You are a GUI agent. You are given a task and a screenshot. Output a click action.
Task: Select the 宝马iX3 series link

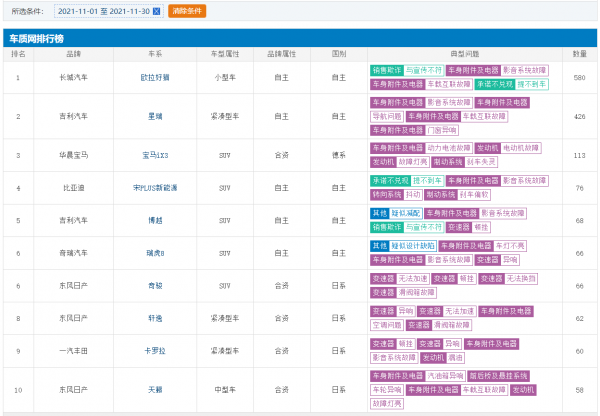tap(155, 155)
